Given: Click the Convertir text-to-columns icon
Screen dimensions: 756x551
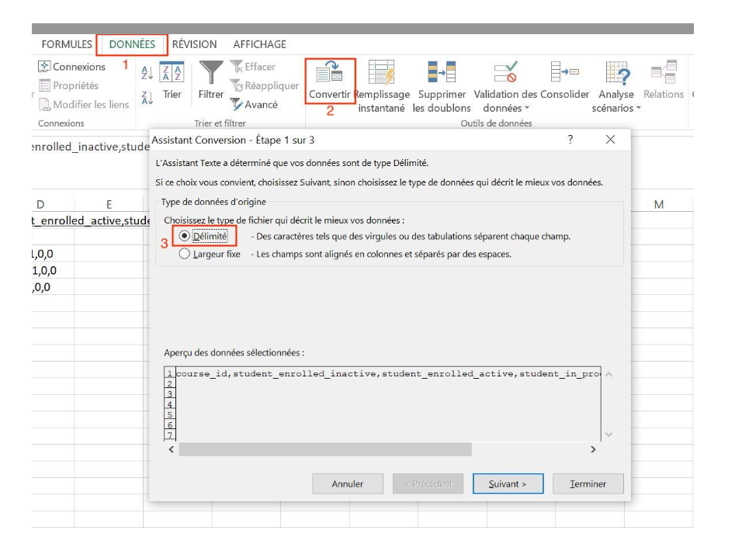Looking at the screenshot, I should (329, 72).
